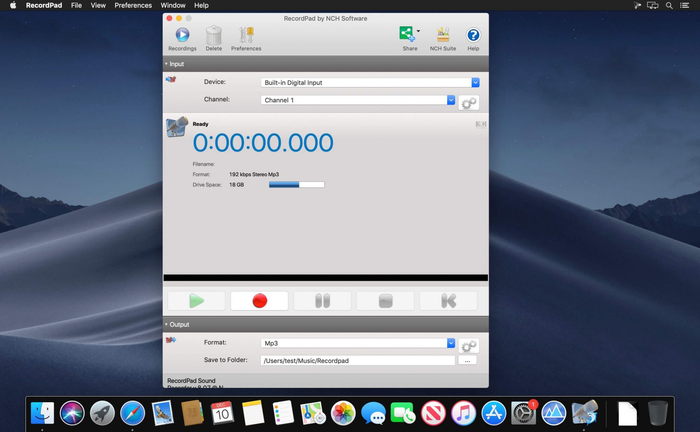Click the Help question mark icon

[473, 35]
